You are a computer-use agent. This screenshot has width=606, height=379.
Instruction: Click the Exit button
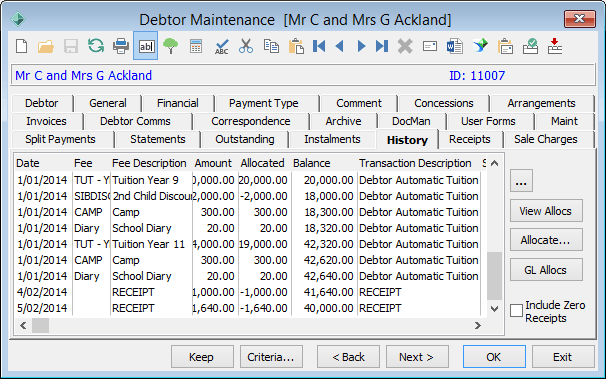click(563, 357)
